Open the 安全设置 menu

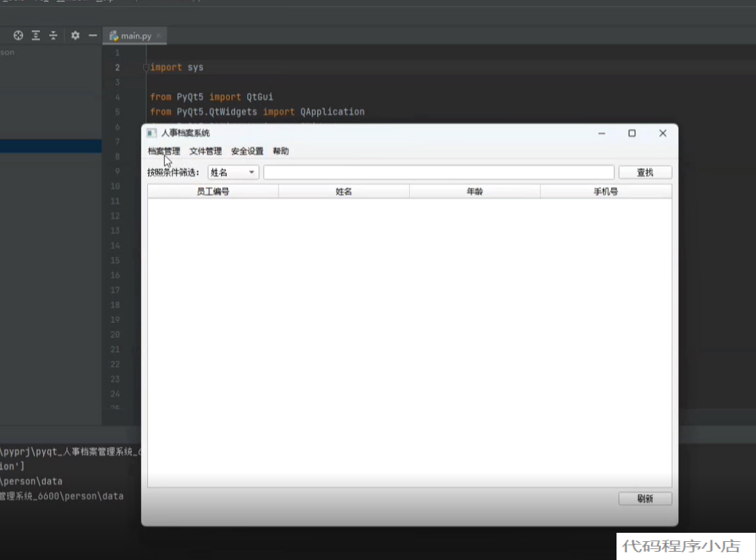248,151
